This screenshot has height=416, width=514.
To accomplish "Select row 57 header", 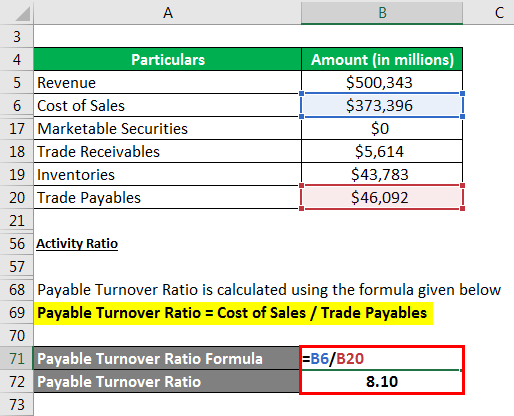I will pyautogui.click(x=17, y=266).
